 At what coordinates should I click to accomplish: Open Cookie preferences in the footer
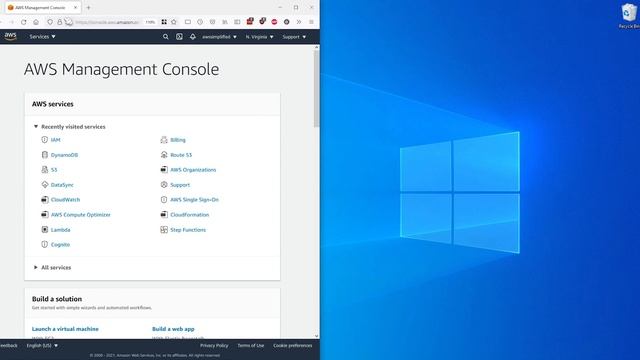(293, 345)
